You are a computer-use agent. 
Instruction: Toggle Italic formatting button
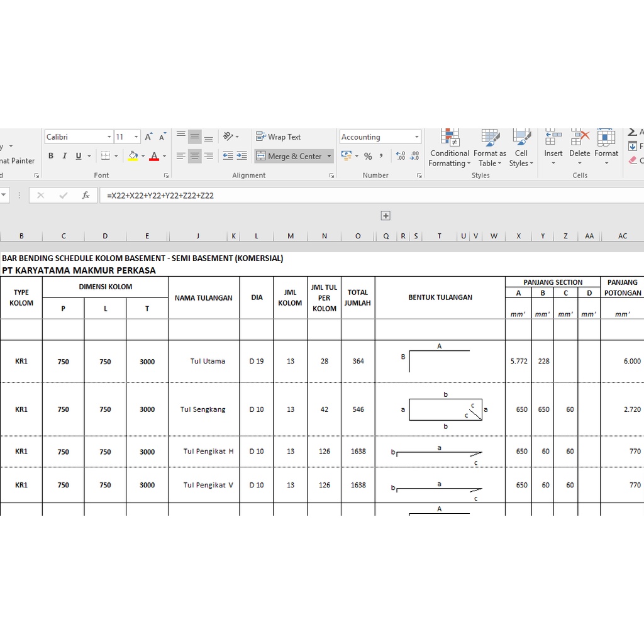point(65,156)
